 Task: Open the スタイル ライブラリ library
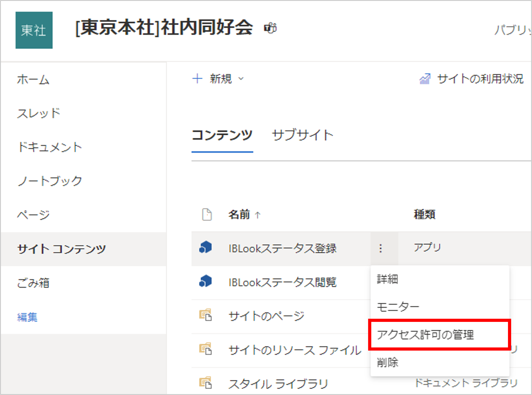278,384
